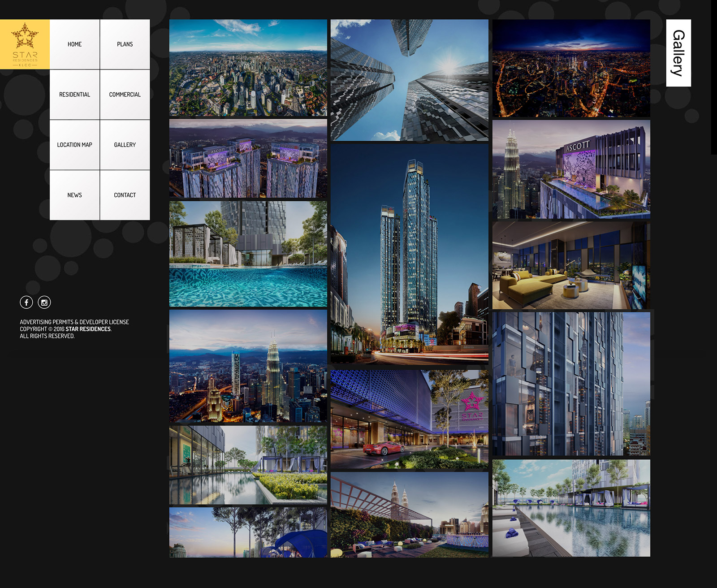This screenshot has height=588, width=717.
Task: Open the yellow sofa lounge interior image
Action: pyautogui.click(x=571, y=265)
